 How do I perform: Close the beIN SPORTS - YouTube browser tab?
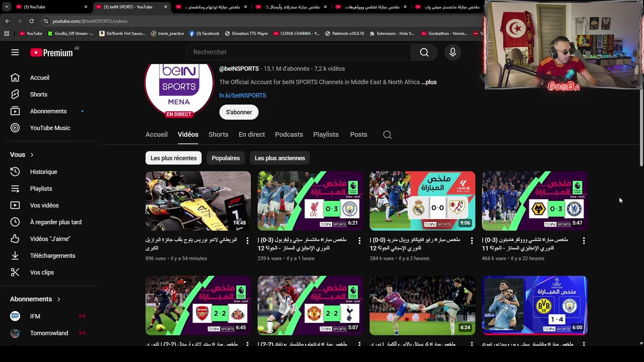tap(166, 7)
